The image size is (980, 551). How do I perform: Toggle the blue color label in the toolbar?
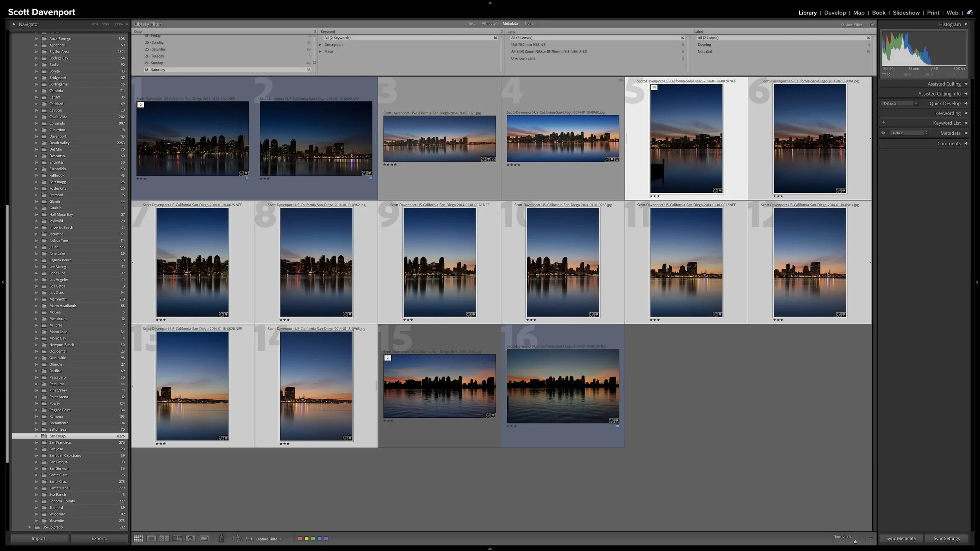(319, 538)
